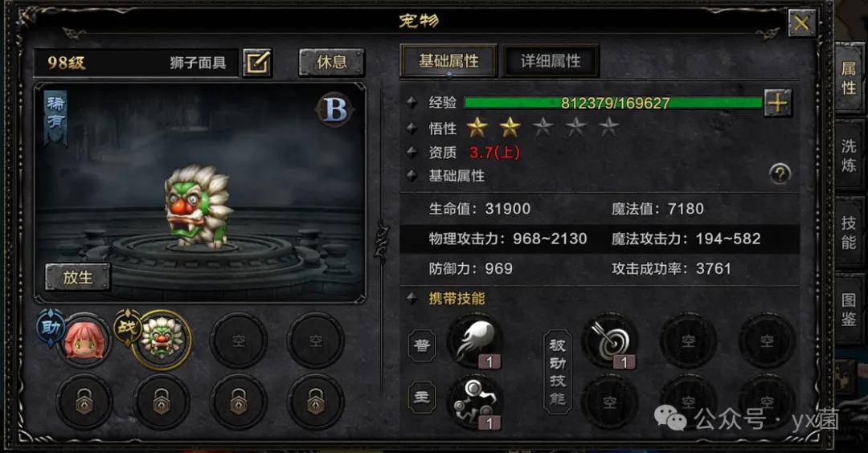868x453 pixels.
Task: Open the 洗炼 side tab
Action: pyautogui.click(x=850, y=156)
